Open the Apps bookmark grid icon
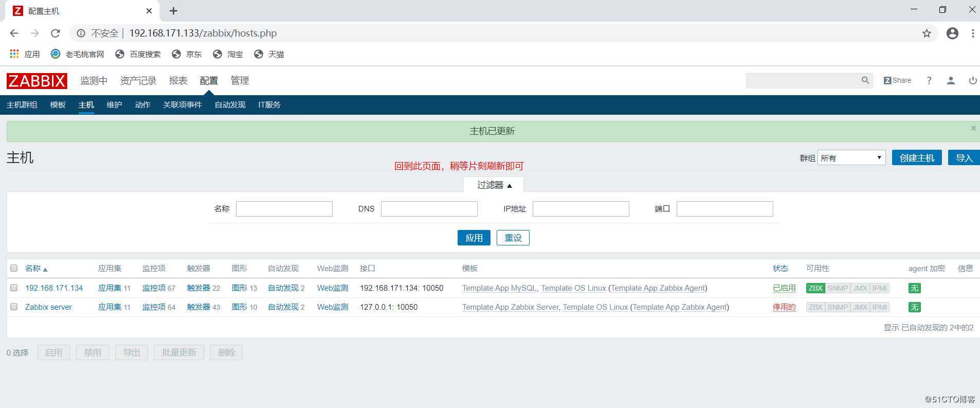980x408 pixels. pyautogui.click(x=14, y=54)
